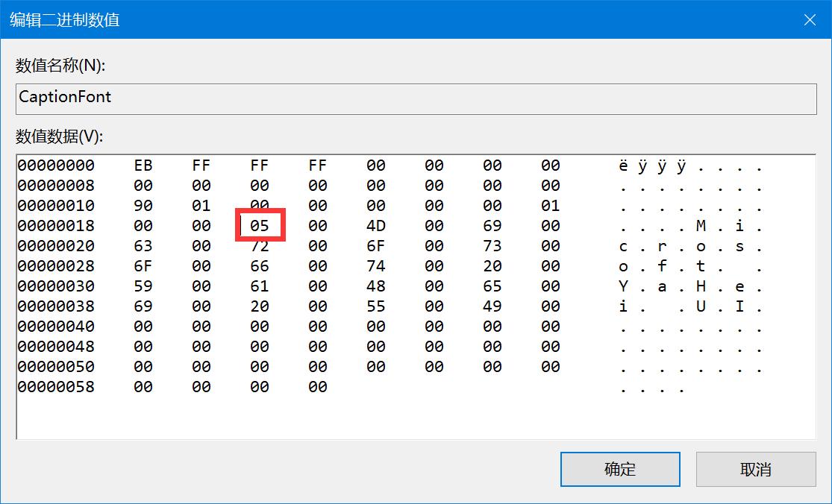
Task: Click the 确定 button to confirm
Action: tap(620, 470)
